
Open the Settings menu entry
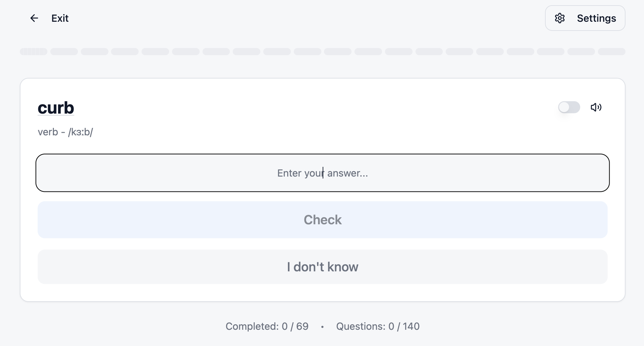[x=596, y=18]
